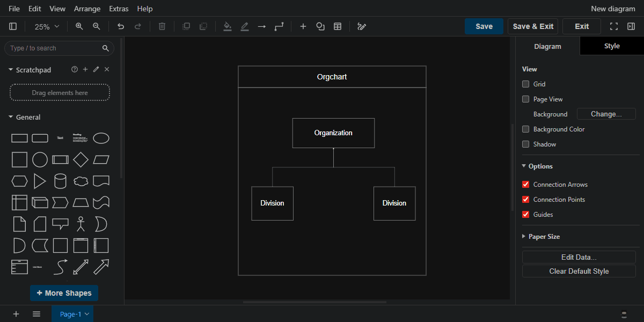Click the send to back icon

203,26
